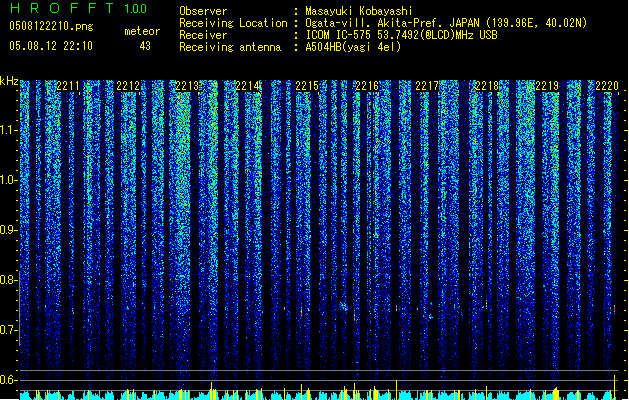Click the 2217 time marker
Screen dimensions: 629x400
427,86
